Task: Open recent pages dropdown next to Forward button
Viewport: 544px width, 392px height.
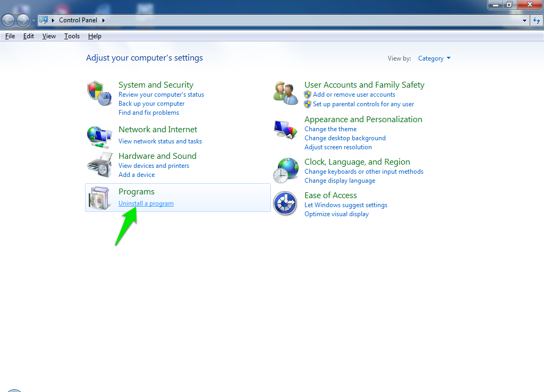Action: coord(33,21)
